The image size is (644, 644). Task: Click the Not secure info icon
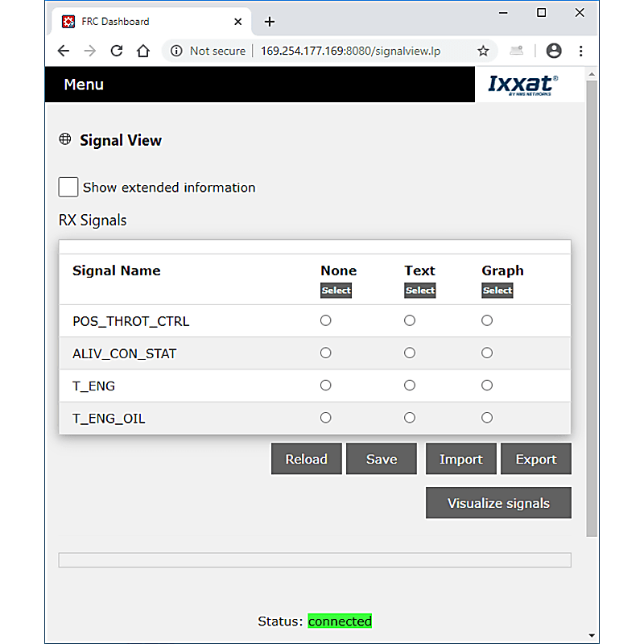point(175,50)
